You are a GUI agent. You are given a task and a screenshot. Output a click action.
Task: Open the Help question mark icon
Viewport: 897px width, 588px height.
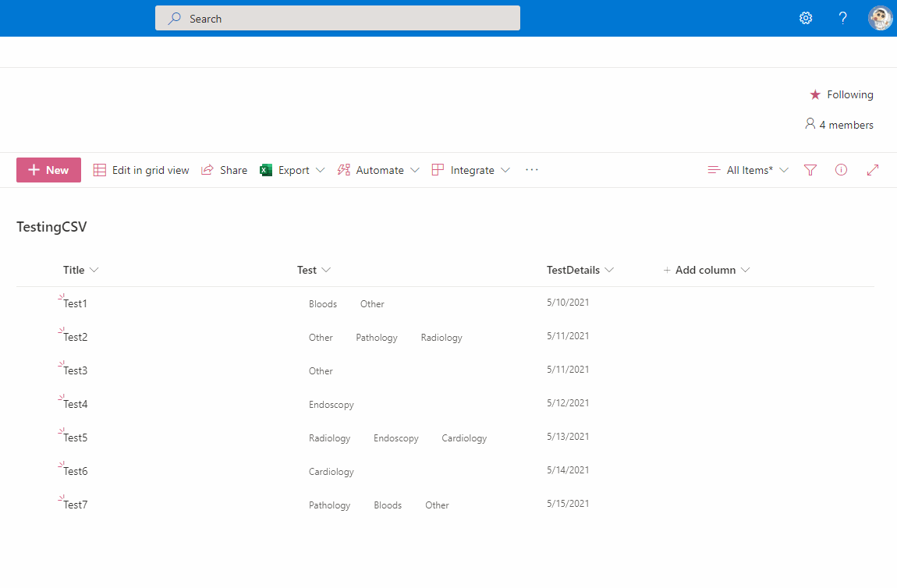coord(842,18)
